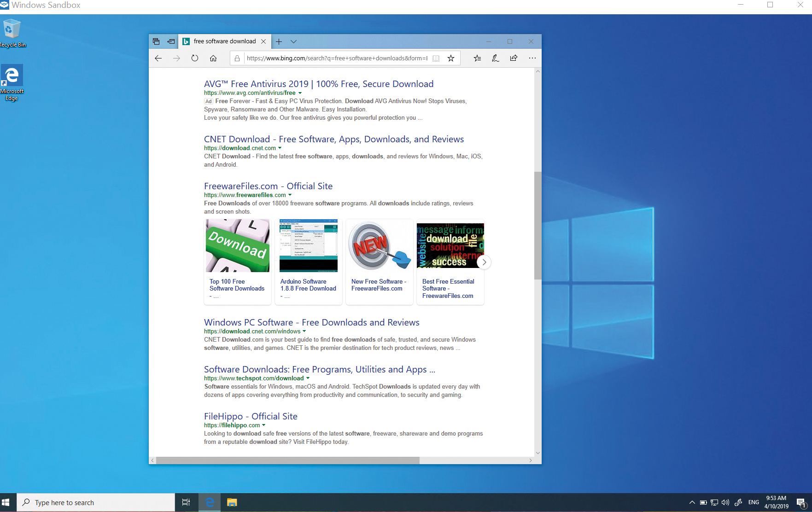Click the vertical scrollbar thumb in Edge
Screen dimensions: 812x512
pos(538,226)
